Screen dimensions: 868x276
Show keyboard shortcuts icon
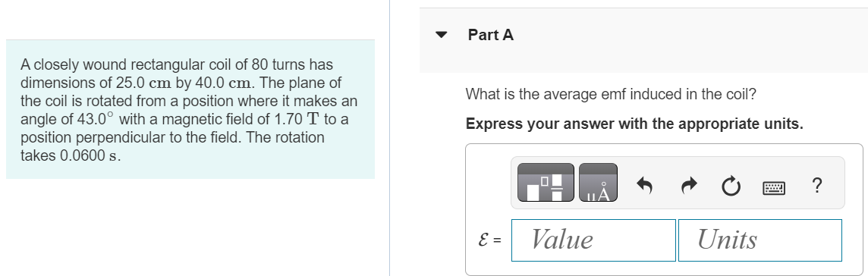(774, 189)
